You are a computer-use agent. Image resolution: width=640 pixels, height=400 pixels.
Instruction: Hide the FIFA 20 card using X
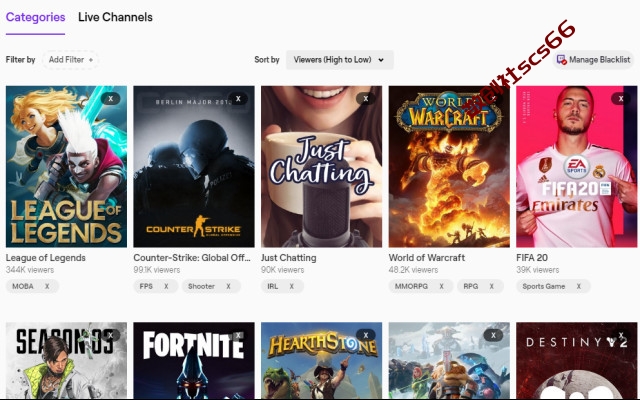pos(621,98)
